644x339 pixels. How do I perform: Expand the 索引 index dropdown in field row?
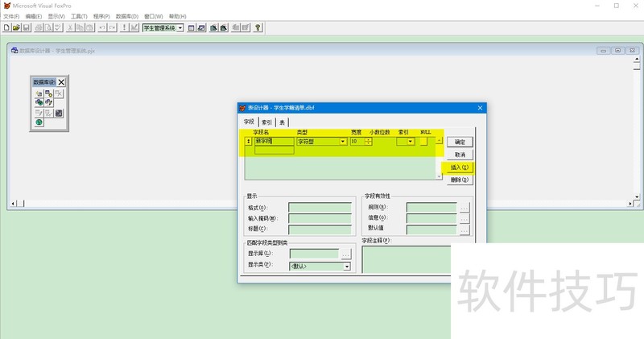(411, 141)
